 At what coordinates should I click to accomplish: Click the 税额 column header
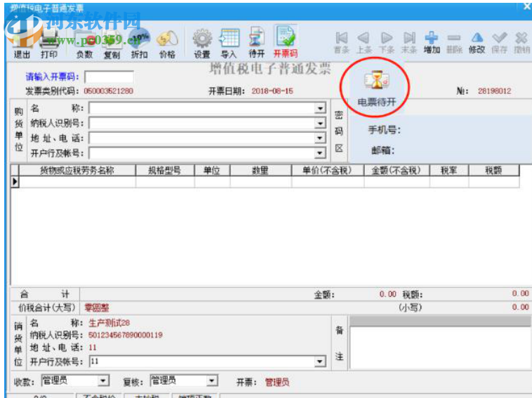pos(493,171)
